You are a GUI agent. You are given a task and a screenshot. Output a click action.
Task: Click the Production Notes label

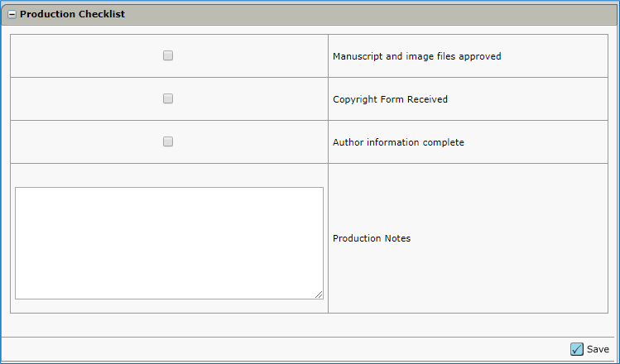click(371, 238)
